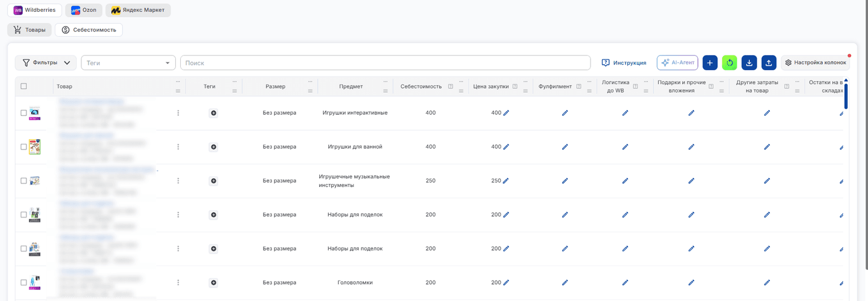The width and height of the screenshot is (868, 301).
Task: Expand the Фильтры dropdown
Action: coord(46,63)
